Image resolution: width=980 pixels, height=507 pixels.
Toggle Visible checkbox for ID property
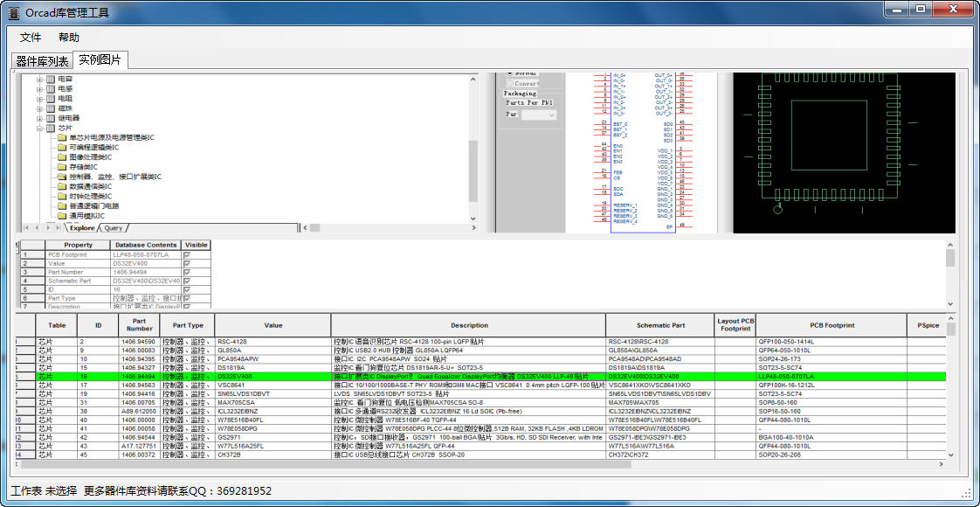(x=186, y=289)
